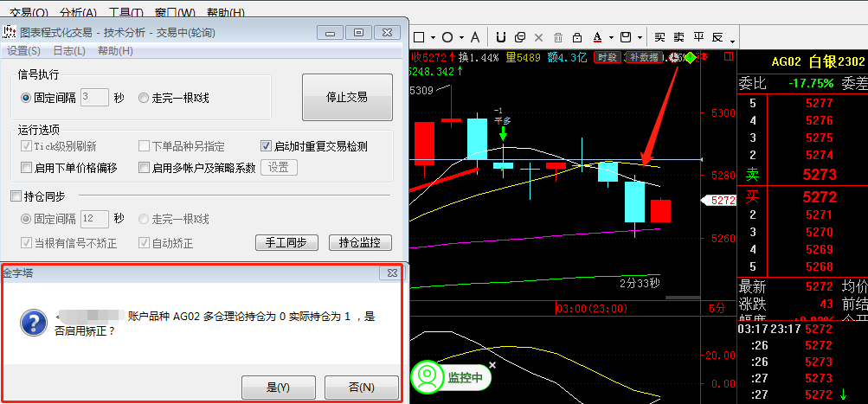Image resolution: width=868 pixels, height=404 pixels.
Task: Open 工具(T) main menu
Action: [126, 12]
